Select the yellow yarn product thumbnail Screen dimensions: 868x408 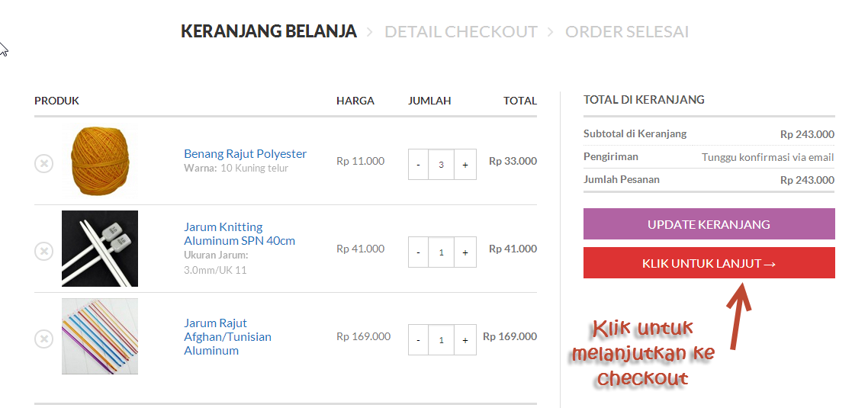point(100,161)
